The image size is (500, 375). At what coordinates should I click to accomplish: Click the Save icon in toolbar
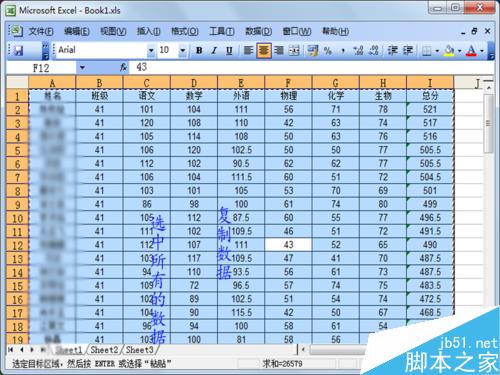(x=18, y=51)
